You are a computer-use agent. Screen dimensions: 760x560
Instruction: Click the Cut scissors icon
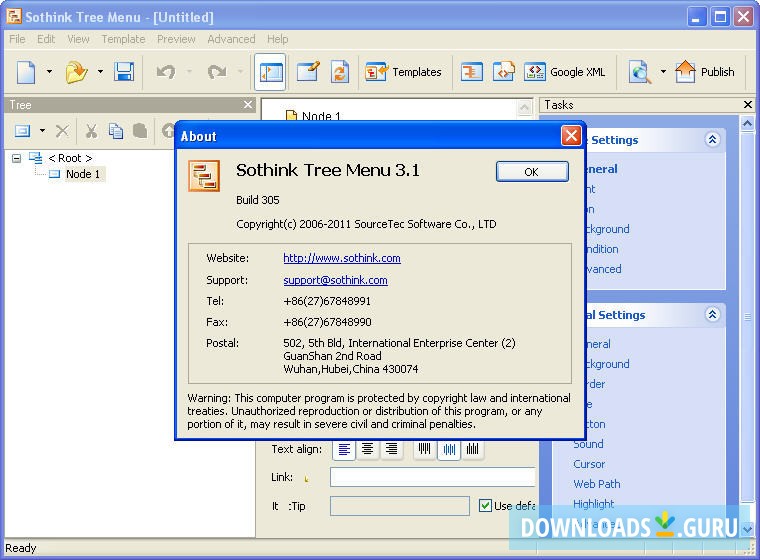click(x=91, y=131)
